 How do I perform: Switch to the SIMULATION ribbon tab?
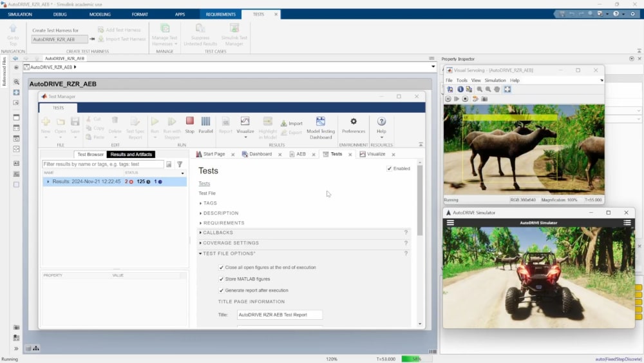pos(20,14)
